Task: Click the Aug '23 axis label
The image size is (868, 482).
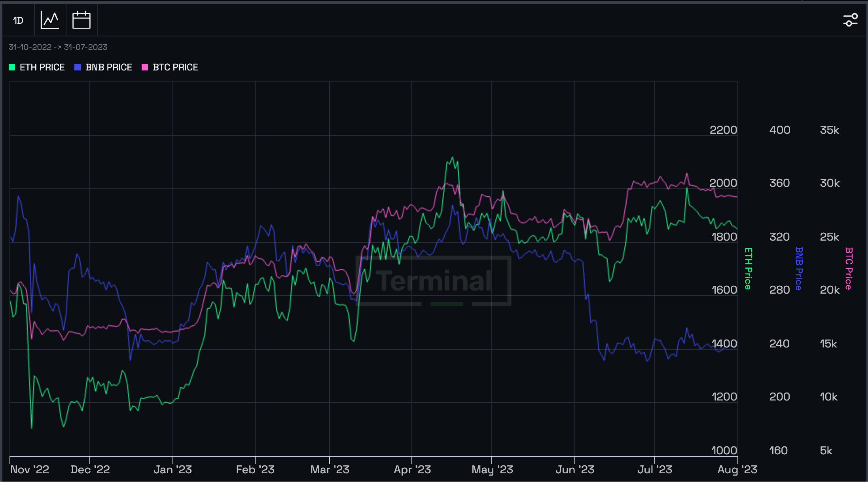Action: [x=737, y=470]
